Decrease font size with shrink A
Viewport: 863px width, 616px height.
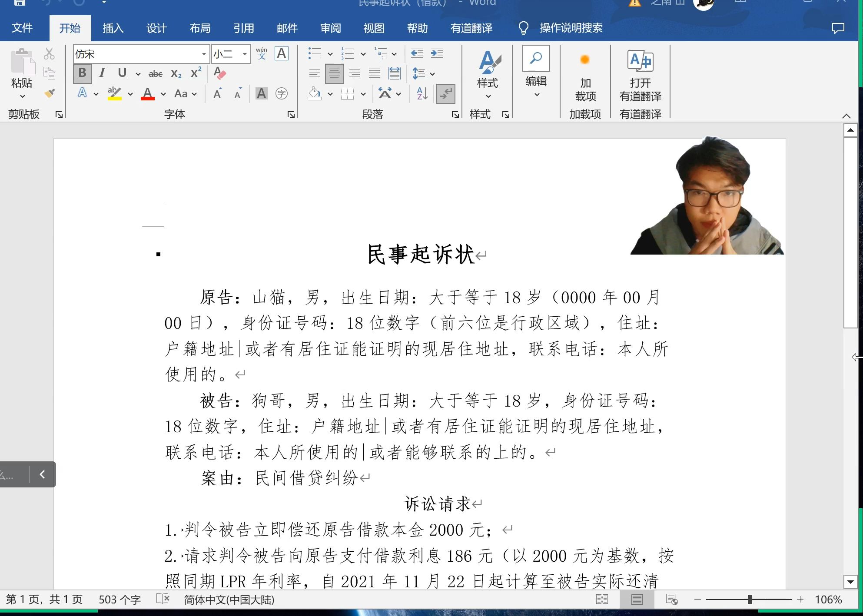pyautogui.click(x=238, y=93)
